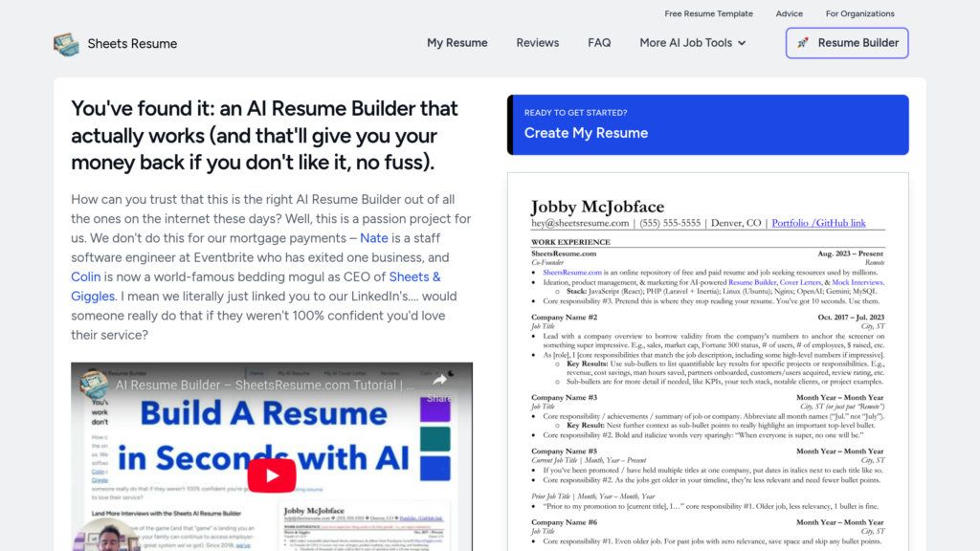This screenshot has width=980, height=551.
Task: Open Nate's LinkedIn link
Action: coord(374,238)
